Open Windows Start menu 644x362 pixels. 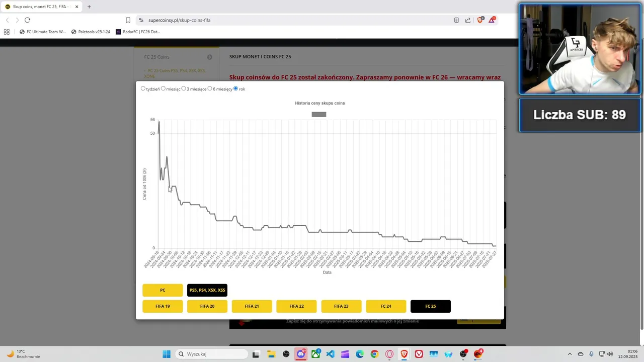tap(167, 354)
